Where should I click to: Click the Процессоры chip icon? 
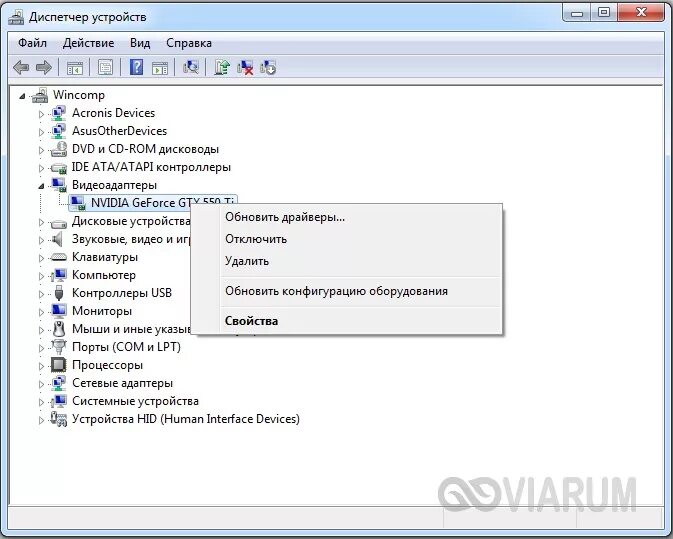click(x=59, y=365)
